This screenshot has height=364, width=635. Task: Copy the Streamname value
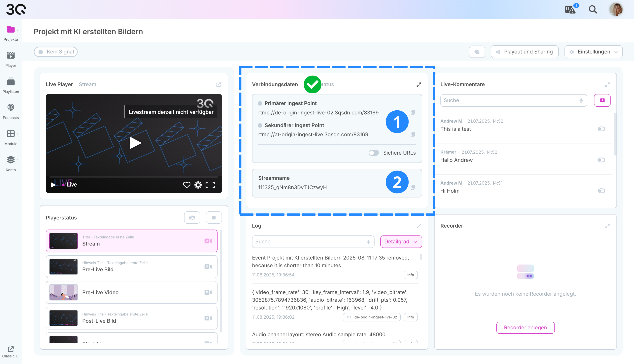pos(413,187)
